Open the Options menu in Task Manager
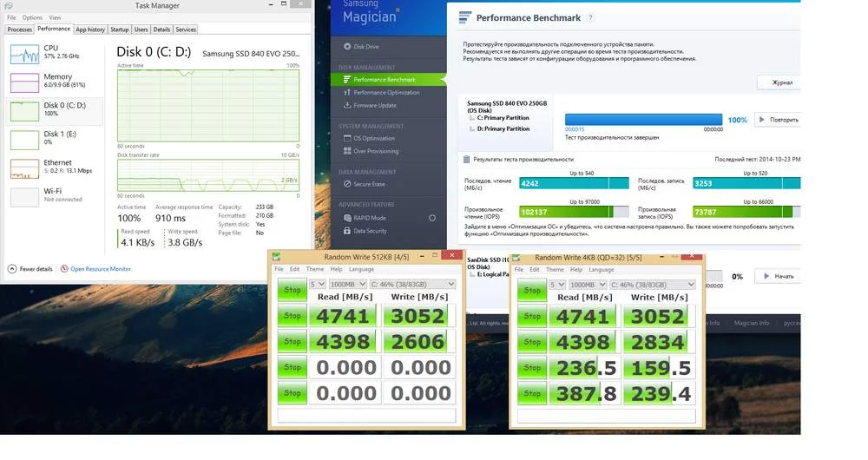 (32, 17)
